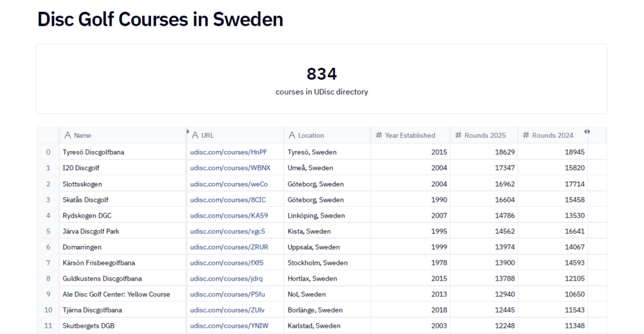Viewport: 644px width, 334px height.
Task: Click the number type icon beside Year Established
Action: (x=379, y=135)
